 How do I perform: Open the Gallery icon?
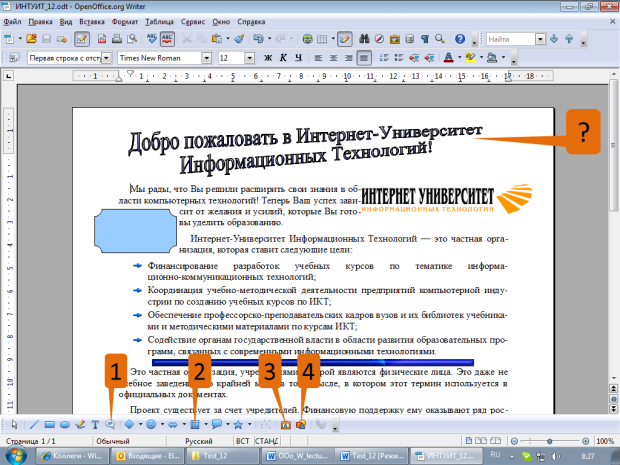point(394,39)
